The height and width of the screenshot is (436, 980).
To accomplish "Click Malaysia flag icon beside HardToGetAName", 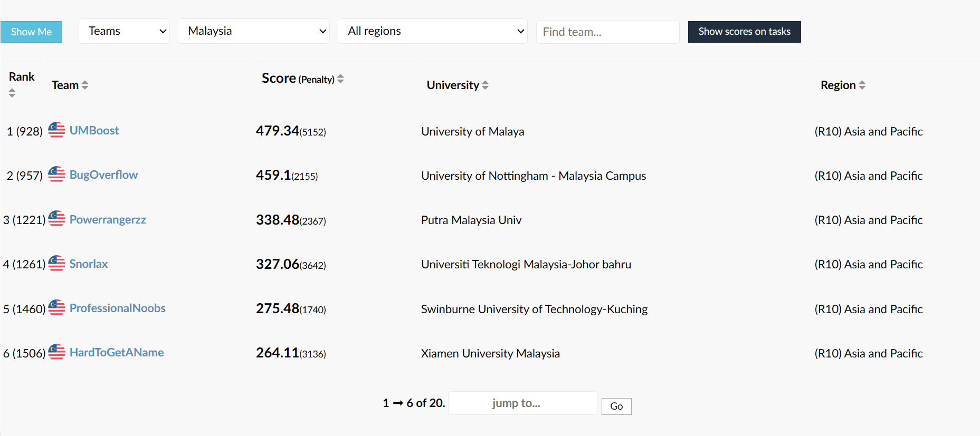I will 57,352.
